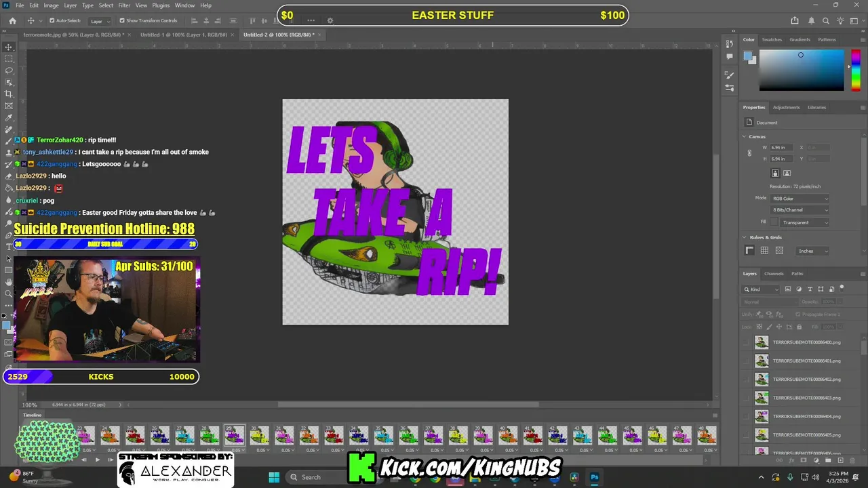
Task: Collapse the Canvas section
Action: pos(745,136)
